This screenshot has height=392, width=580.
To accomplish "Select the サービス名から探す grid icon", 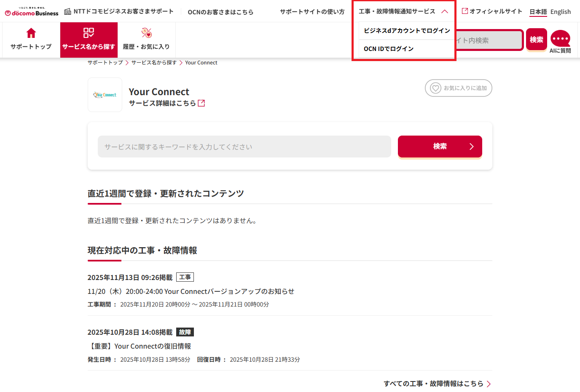I will (x=89, y=33).
